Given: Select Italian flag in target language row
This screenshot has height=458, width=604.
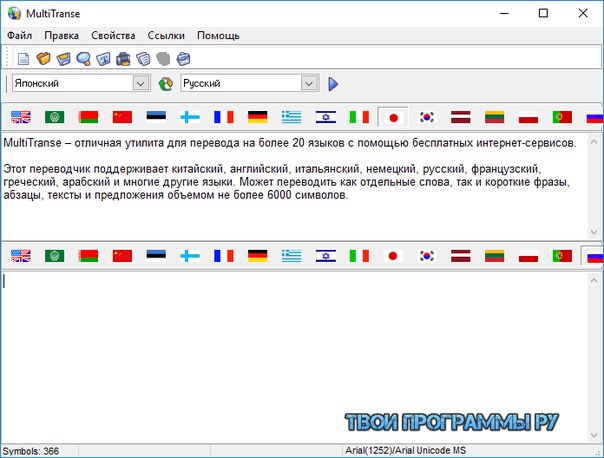Looking at the screenshot, I should pyautogui.click(x=359, y=256).
